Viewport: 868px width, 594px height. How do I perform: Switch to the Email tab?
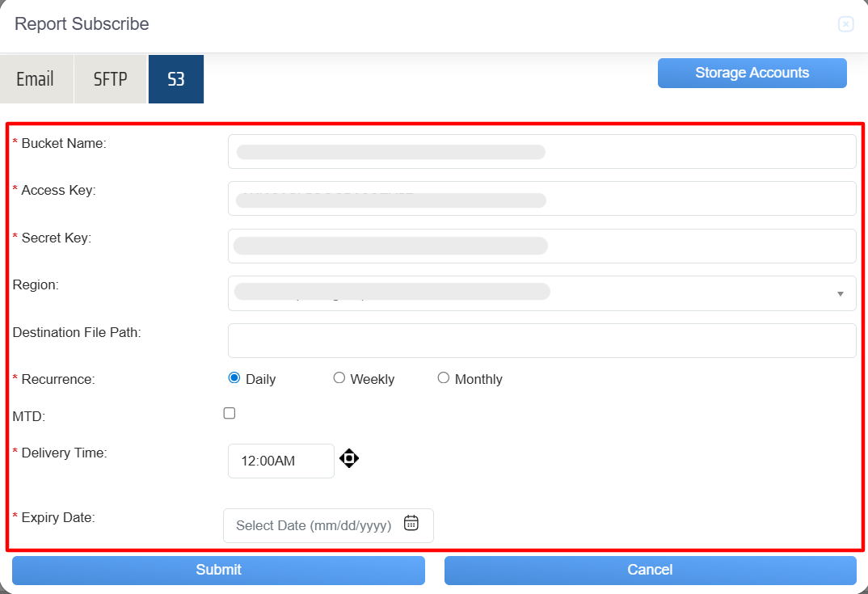point(36,79)
